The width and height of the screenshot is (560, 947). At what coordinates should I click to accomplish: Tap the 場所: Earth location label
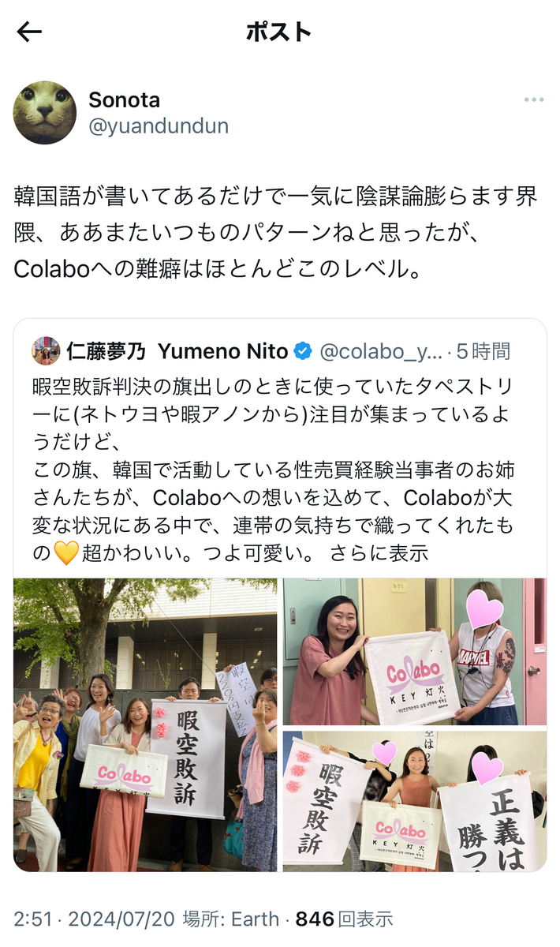[x=230, y=919]
